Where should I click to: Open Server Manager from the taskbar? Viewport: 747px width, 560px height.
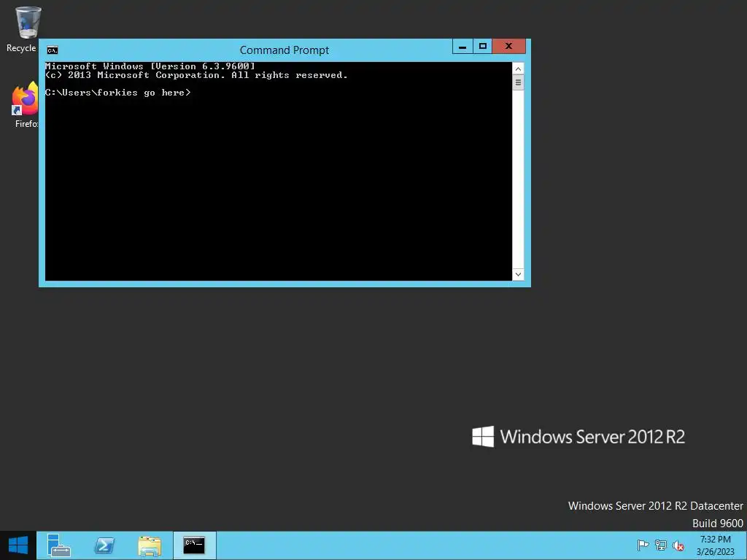(59, 545)
